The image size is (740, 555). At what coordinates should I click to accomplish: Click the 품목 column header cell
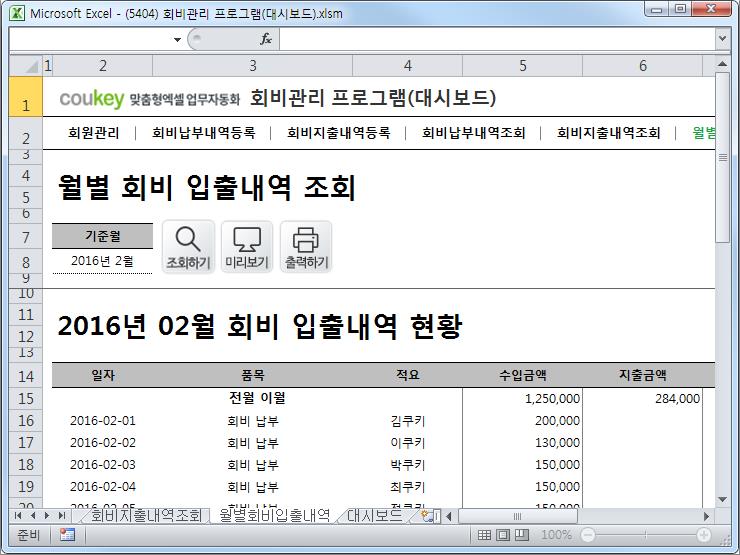[252, 375]
